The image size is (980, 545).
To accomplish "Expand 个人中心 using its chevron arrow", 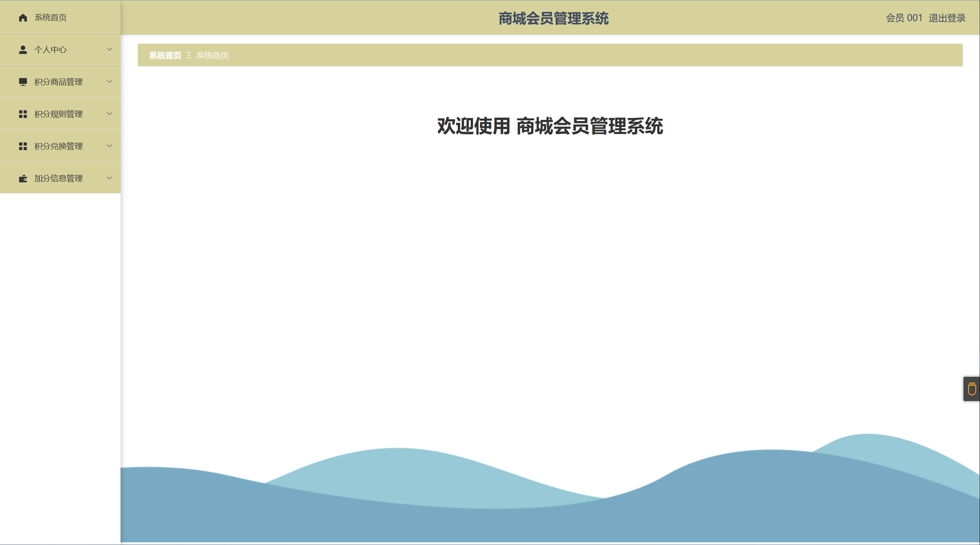I will click(109, 49).
